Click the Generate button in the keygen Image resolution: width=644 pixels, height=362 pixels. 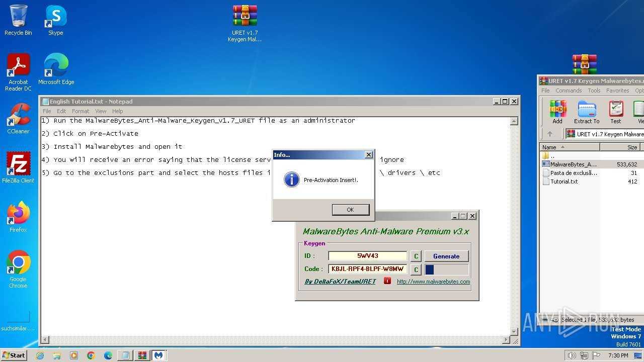click(x=446, y=256)
